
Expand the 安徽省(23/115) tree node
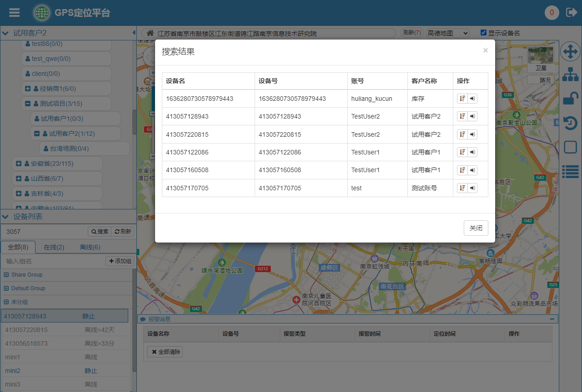19,164
